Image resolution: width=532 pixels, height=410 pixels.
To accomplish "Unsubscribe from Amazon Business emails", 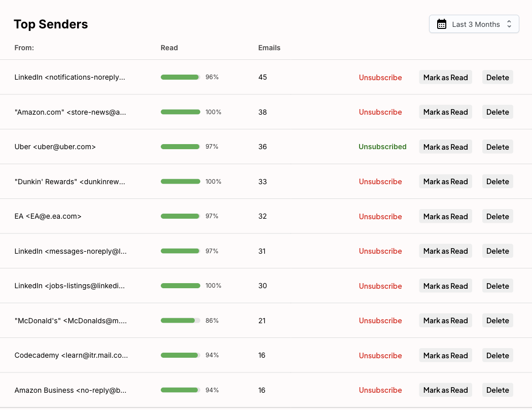I will click(x=380, y=390).
